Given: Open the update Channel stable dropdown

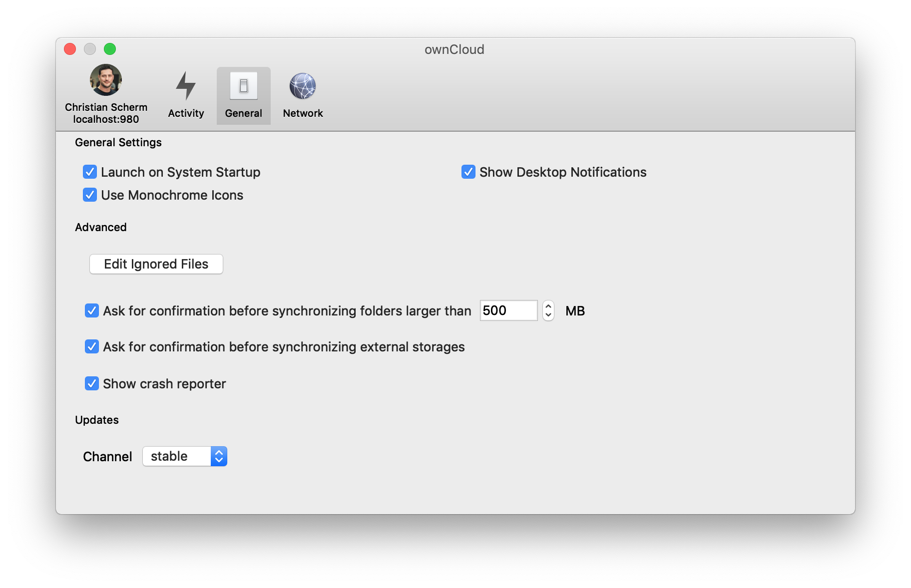Looking at the screenshot, I should 185,456.
